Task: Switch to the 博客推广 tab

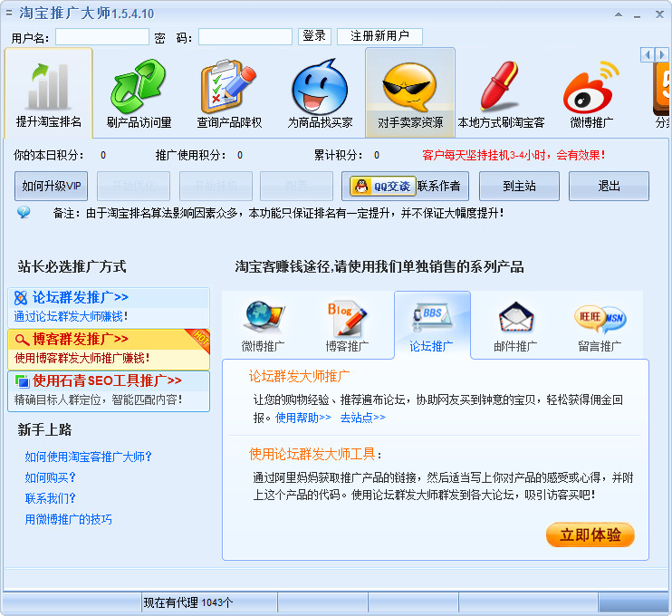Action: [x=347, y=324]
